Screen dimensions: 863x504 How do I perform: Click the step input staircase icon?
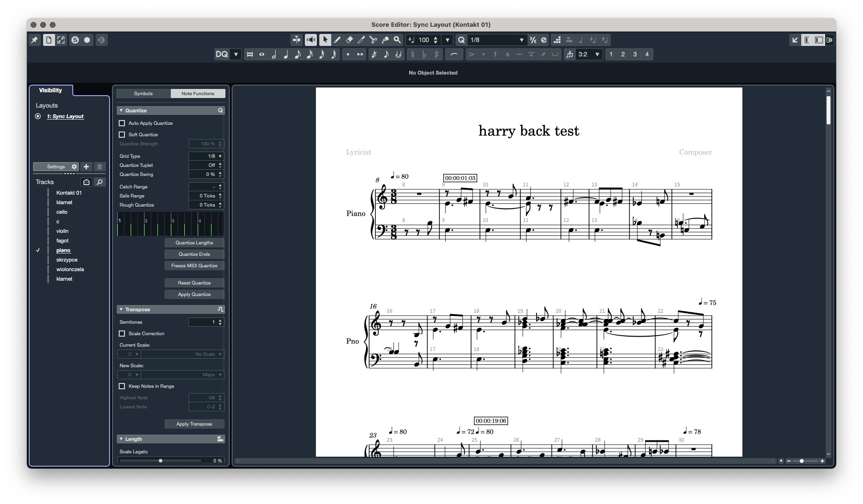[557, 40]
